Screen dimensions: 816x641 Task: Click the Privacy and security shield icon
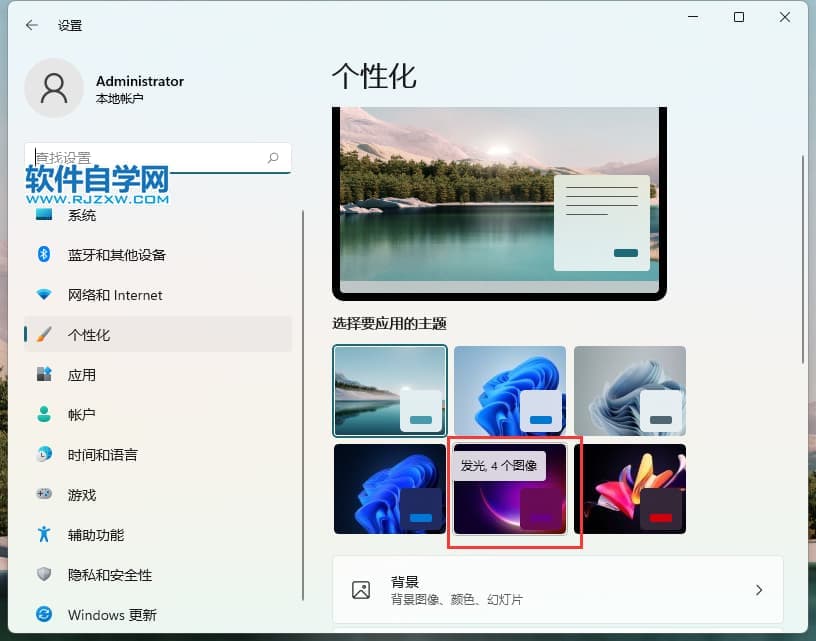click(x=44, y=574)
